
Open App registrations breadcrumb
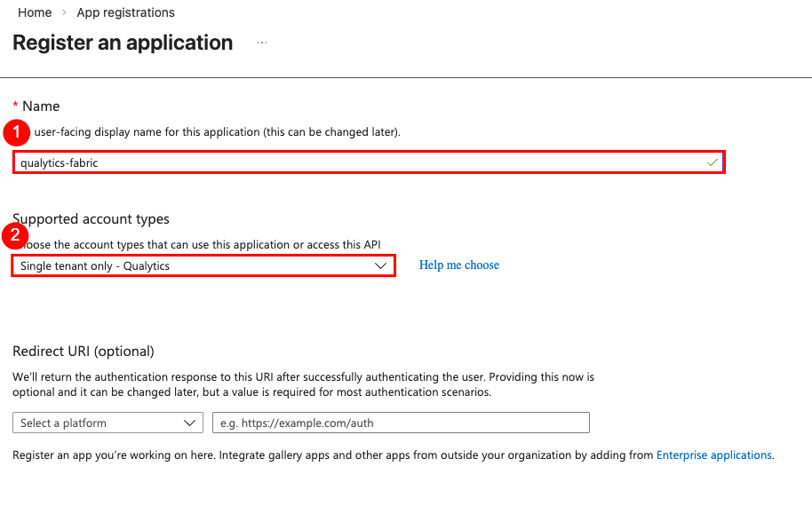click(x=126, y=12)
